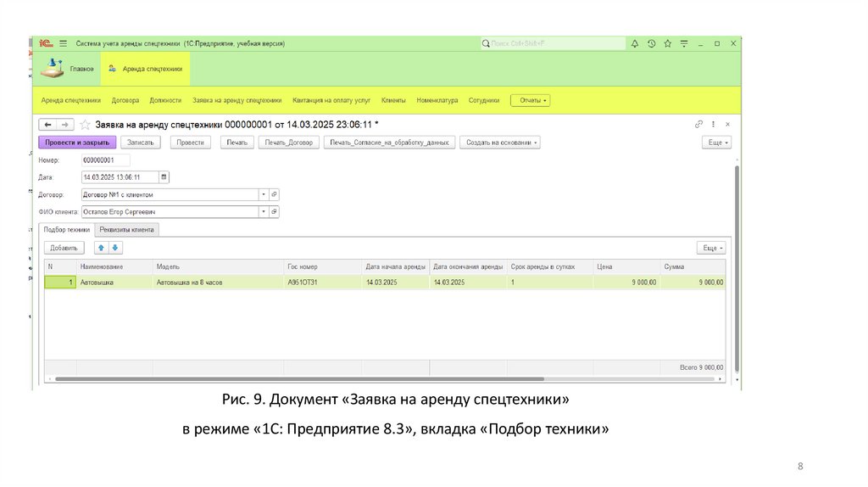This screenshot has width=868, height=487.
Task: Select the Автовышка name cell
Action: (114, 283)
